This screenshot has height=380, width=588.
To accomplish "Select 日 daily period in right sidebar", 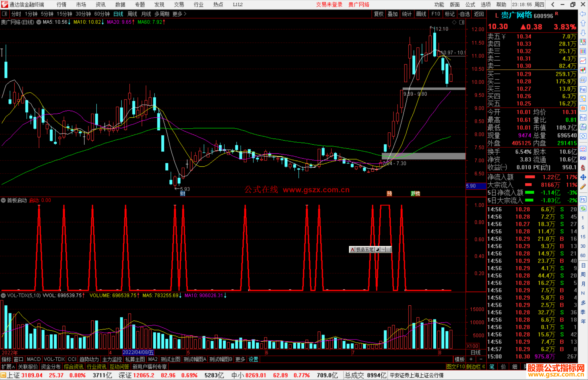I will (x=583, y=265).
